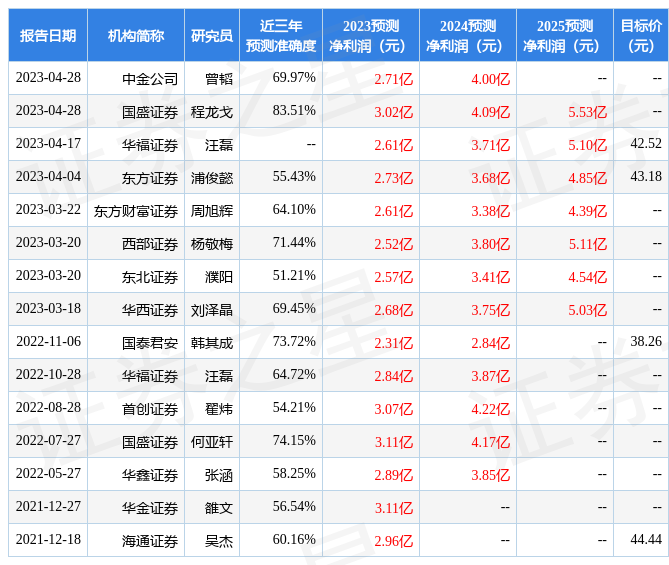Click accuracy value 74.15%
Image resolution: width=669 pixels, height=565 pixels.
point(294,440)
